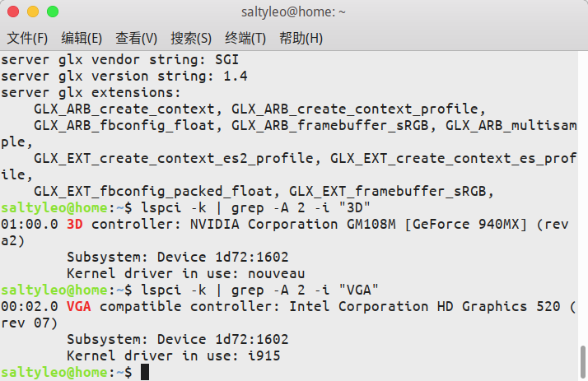Viewport: 588px width, 381px height.
Task: Open the 帮助(H) menu
Action: click(301, 39)
